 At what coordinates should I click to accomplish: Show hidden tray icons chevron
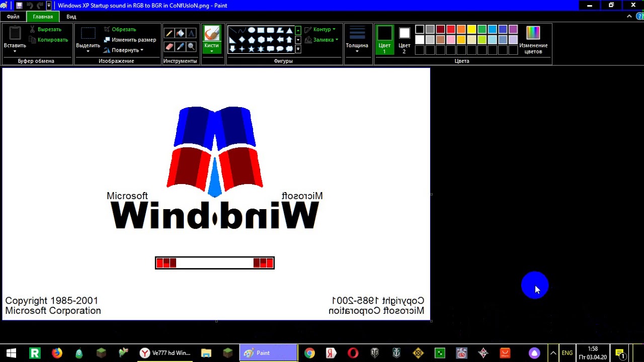pos(553,353)
